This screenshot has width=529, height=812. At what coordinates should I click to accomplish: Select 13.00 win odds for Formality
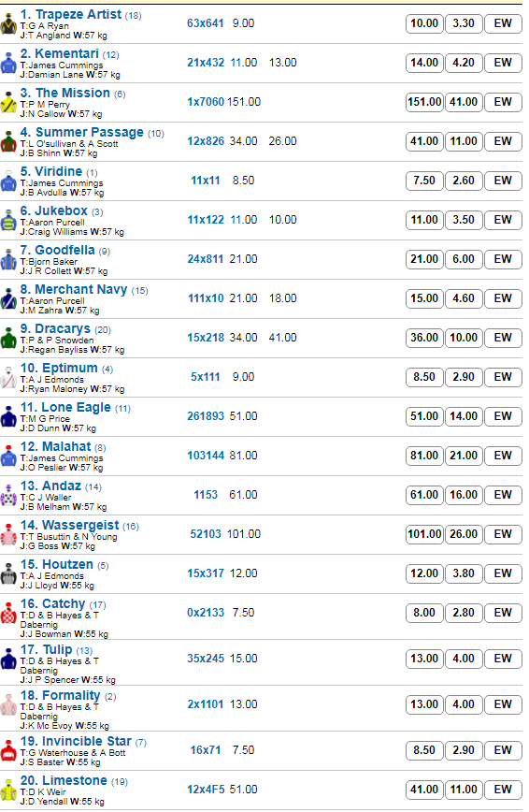(x=424, y=704)
